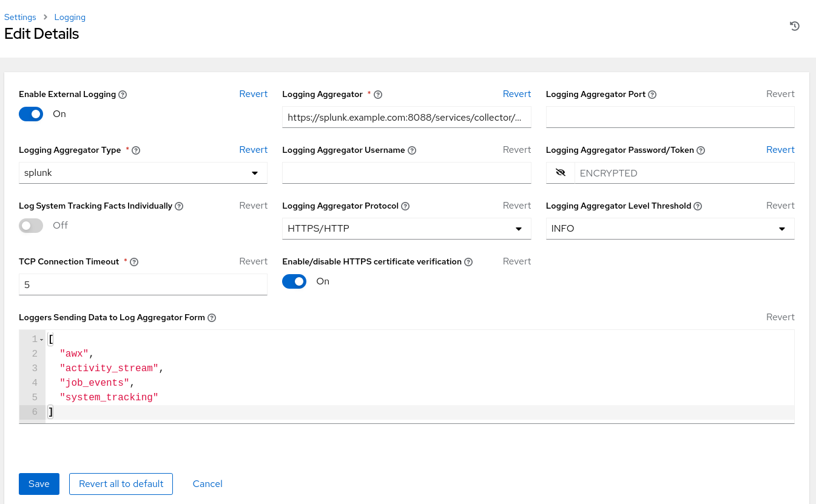Viewport: 816px width, 504px height.
Task: Go to Settings breadcrumb
Action: click(x=20, y=17)
